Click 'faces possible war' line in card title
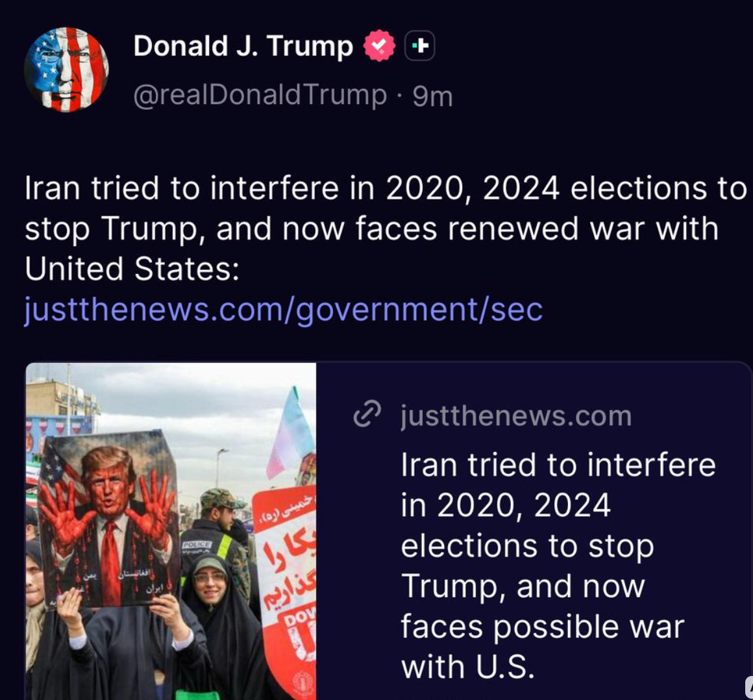 point(543,627)
